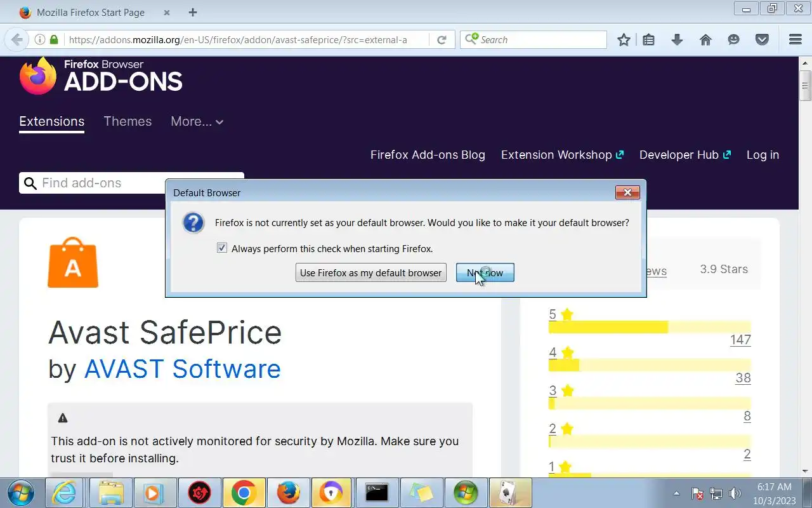
Task: Open AVAST Software author link
Action: pyautogui.click(x=183, y=369)
